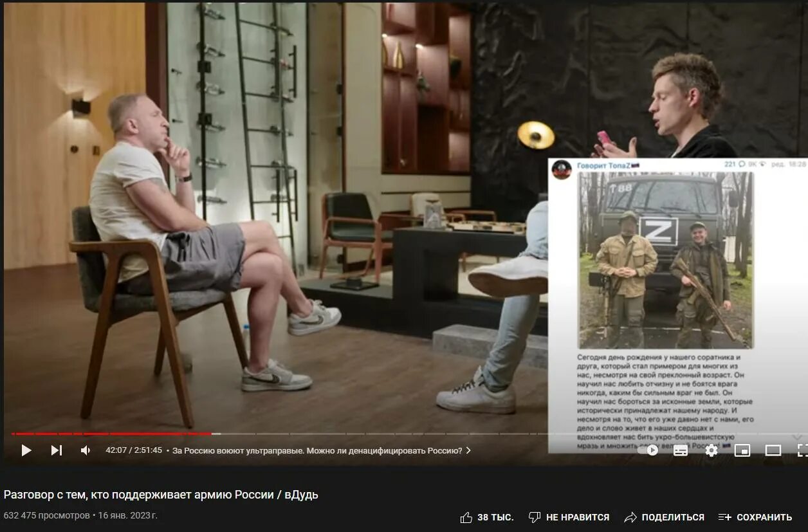This screenshot has width=808, height=532.
Task: Click the 'ПОДЕЛИТЬСЯ' share button
Action: [x=665, y=517]
